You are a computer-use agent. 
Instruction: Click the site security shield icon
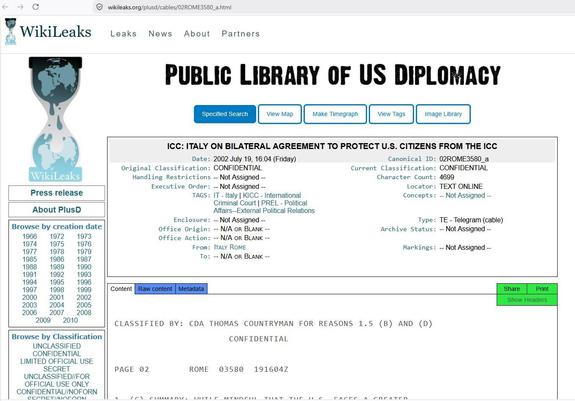tap(99, 7)
